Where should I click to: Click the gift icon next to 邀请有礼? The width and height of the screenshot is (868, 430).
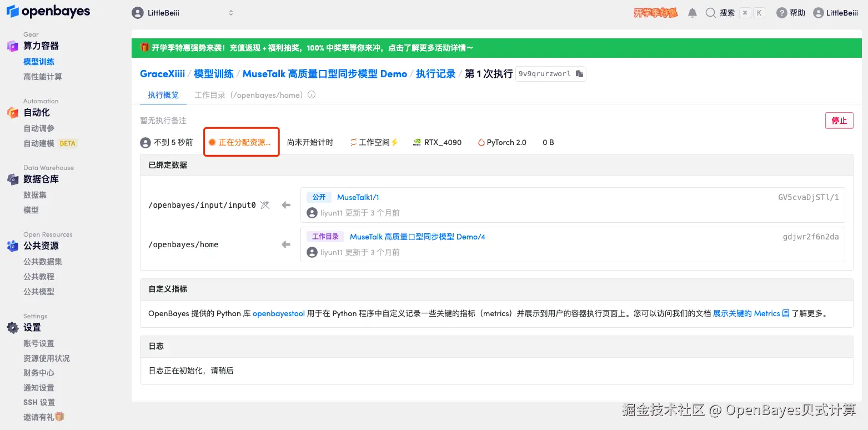(x=60, y=417)
